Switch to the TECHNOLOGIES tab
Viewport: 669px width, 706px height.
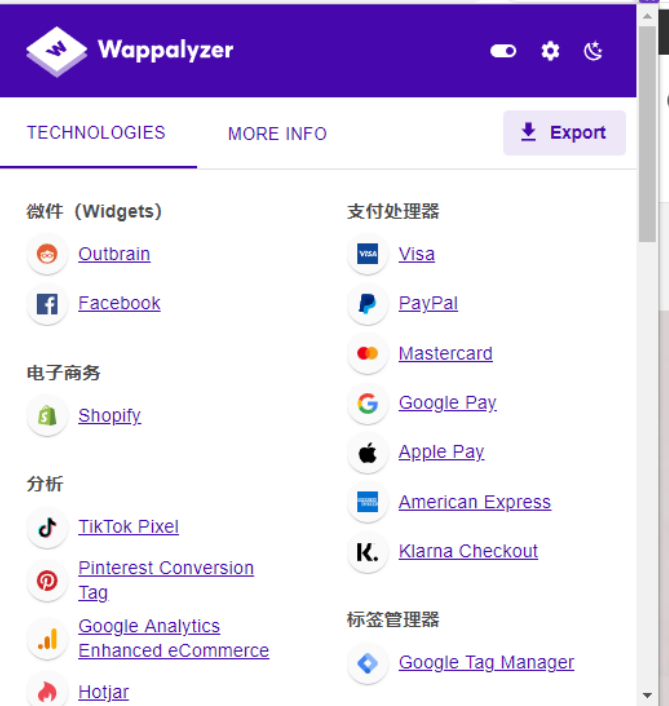pyautogui.click(x=96, y=133)
